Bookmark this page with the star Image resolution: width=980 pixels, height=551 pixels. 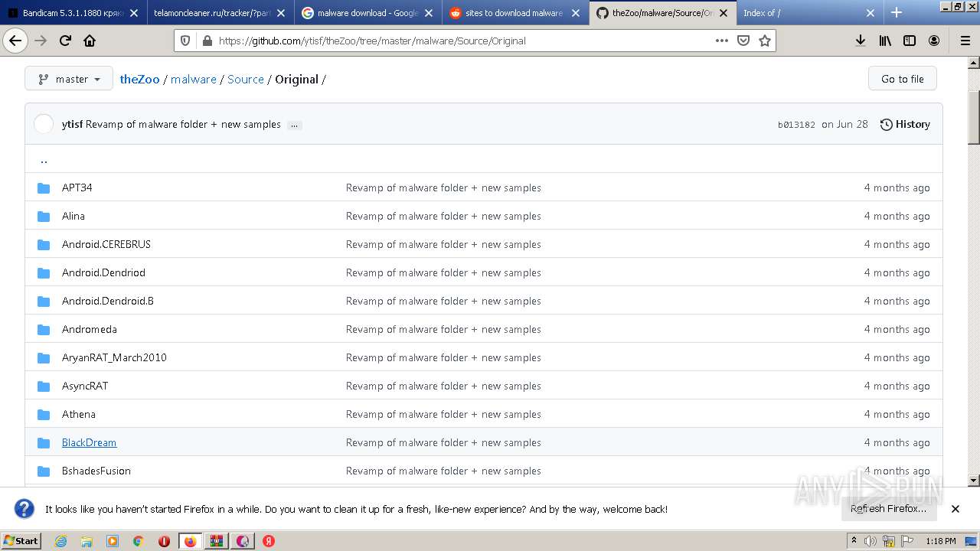[764, 41]
